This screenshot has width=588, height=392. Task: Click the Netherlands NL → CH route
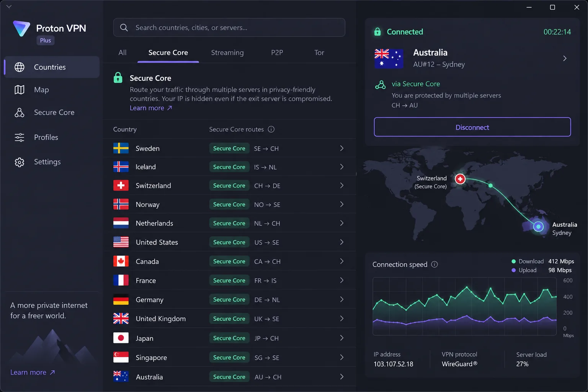point(267,224)
